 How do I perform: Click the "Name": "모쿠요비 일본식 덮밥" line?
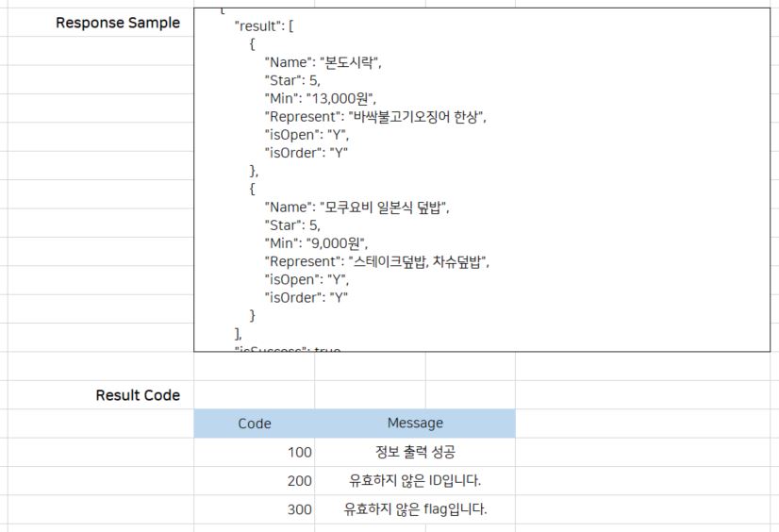point(356,208)
